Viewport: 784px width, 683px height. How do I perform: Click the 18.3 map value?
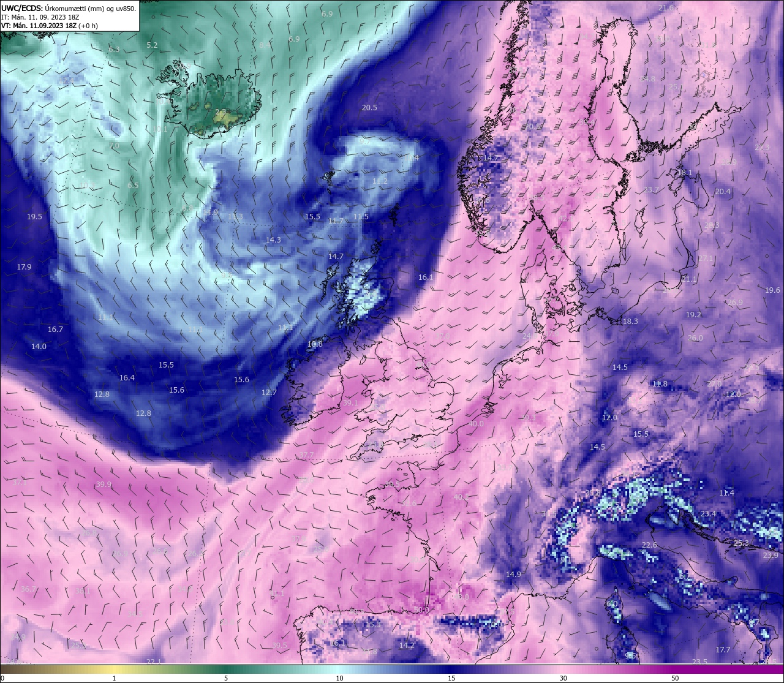(630, 322)
